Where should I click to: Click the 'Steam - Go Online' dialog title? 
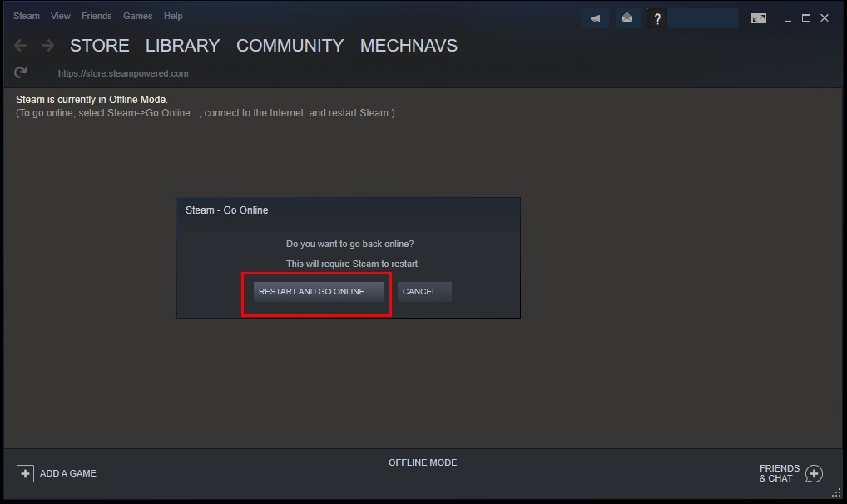coord(226,210)
